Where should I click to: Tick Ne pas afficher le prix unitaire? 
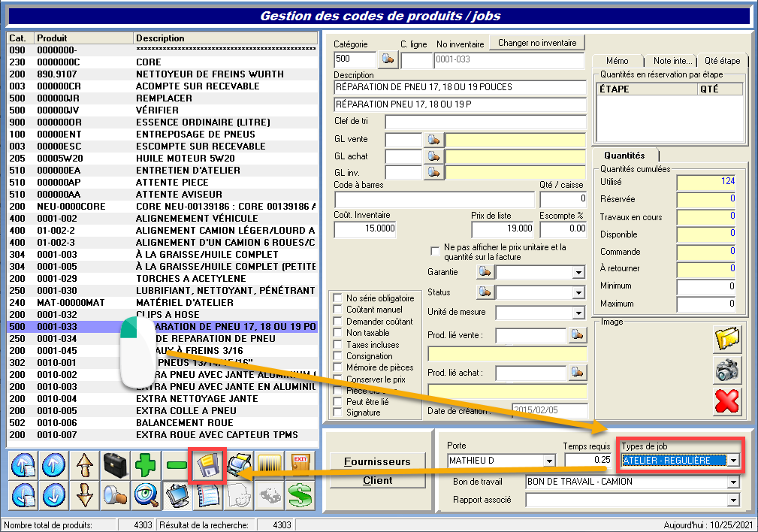tap(435, 252)
